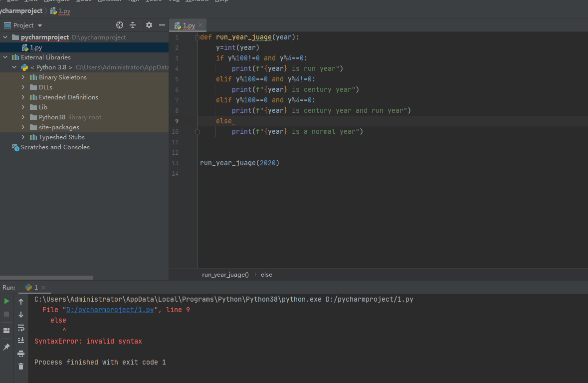Click the print output icon

(21, 354)
